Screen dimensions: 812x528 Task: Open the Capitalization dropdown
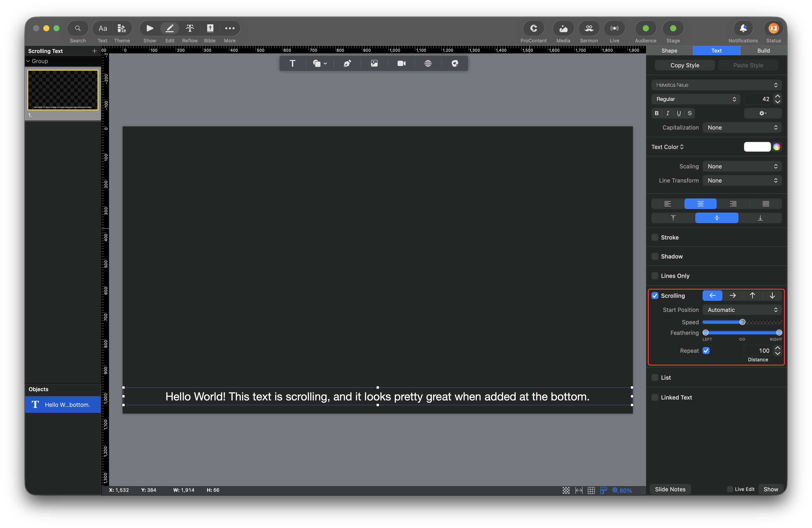[x=742, y=127]
